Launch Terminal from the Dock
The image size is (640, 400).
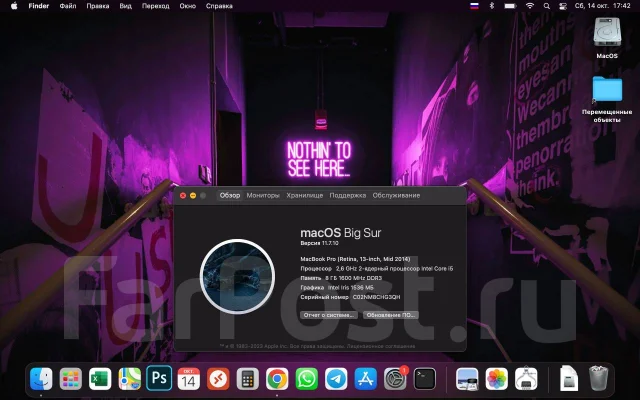click(x=424, y=379)
